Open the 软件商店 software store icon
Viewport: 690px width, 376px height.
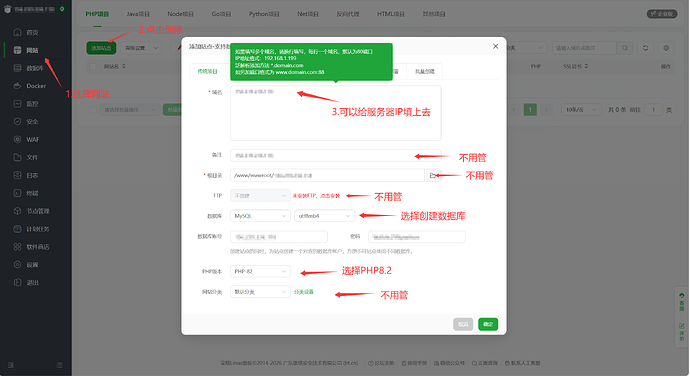(17, 247)
